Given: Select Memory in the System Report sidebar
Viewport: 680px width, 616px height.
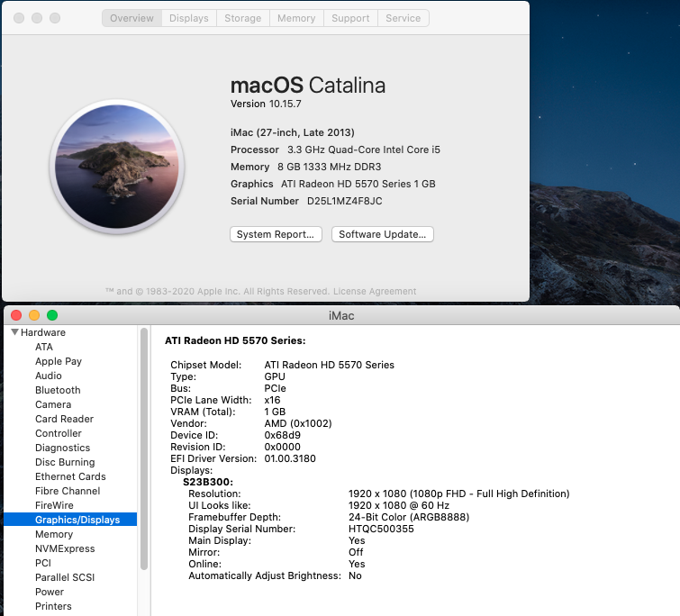Looking at the screenshot, I should pos(54,534).
